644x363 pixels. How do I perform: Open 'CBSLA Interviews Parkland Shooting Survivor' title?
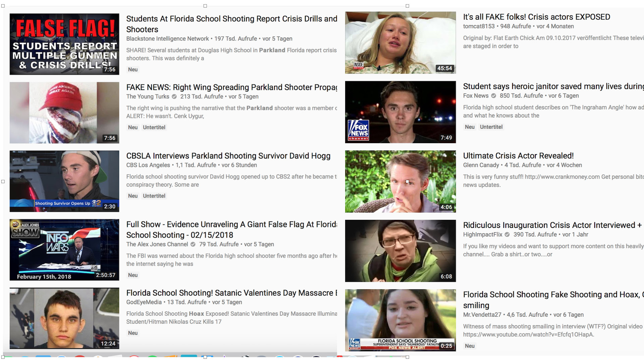(x=228, y=156)
